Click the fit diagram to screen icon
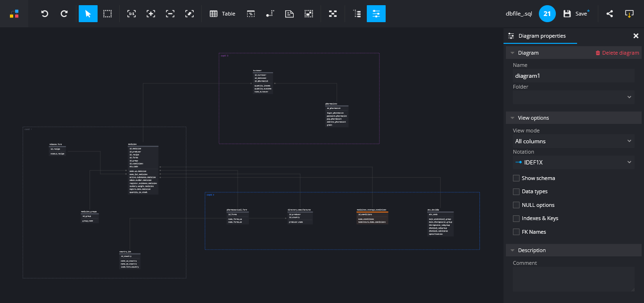Viewport: 644px width, 303px height. coord(190,14)
